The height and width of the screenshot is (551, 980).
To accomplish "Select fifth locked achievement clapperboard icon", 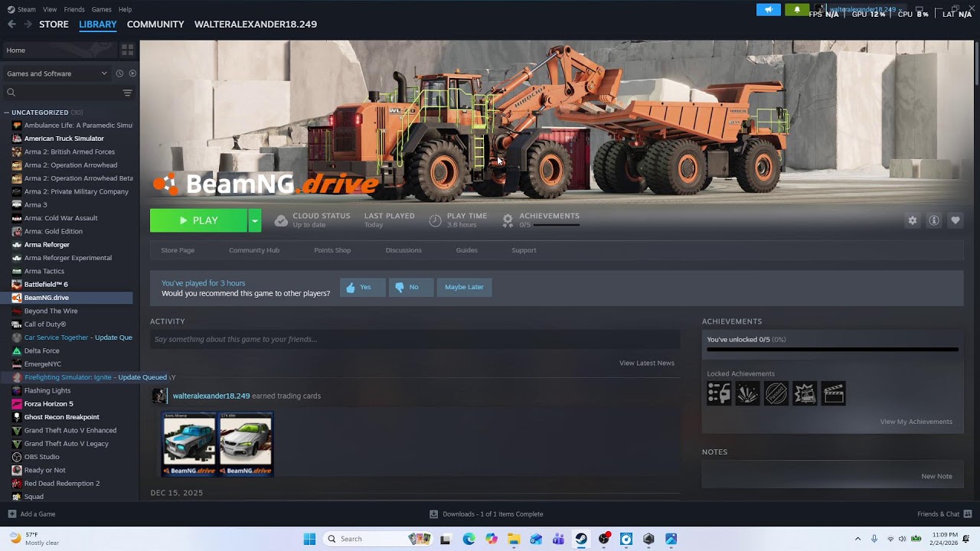I will point(834,393).
